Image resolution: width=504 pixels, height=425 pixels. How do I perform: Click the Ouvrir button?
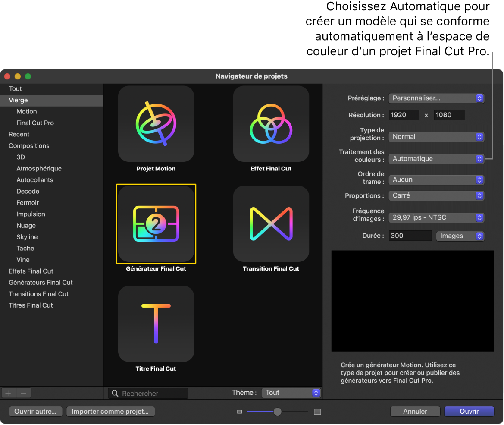tap(469, 412)
